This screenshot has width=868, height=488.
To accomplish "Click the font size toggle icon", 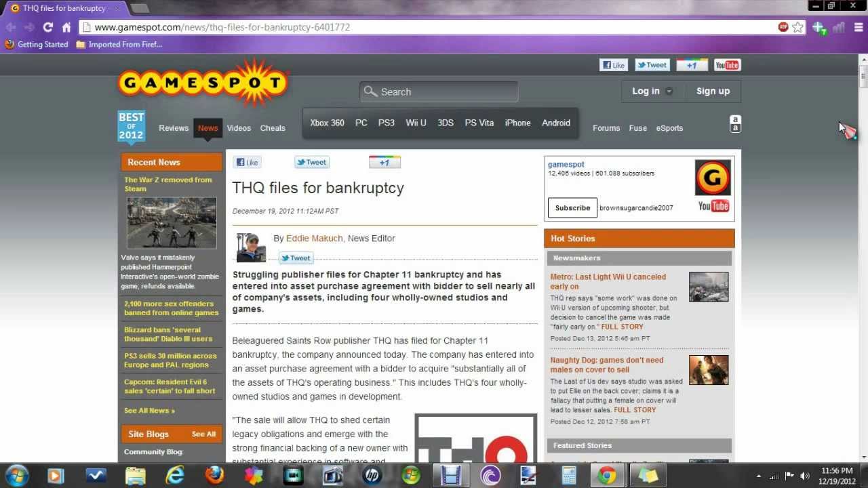I will (735, 124).
